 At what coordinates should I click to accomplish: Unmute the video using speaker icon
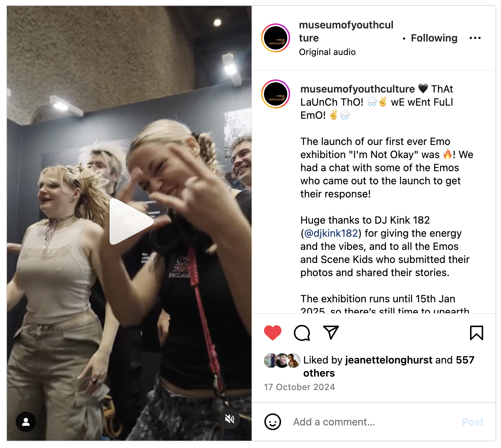(230, 419)
